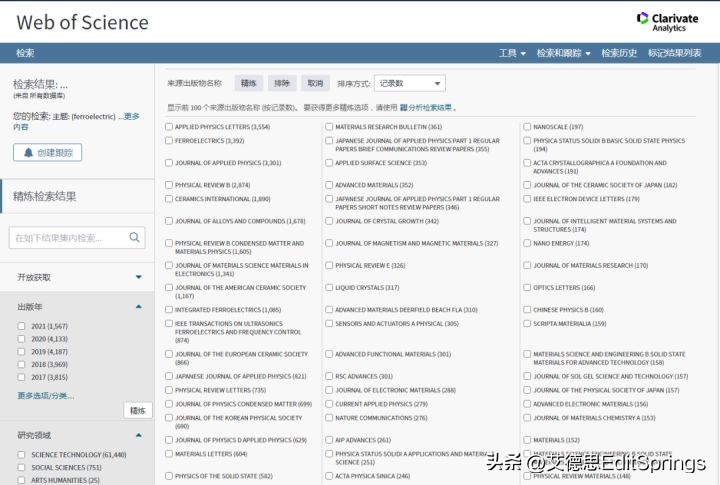Check IEEE ELECTRON DEVICE LETTERS (179) checkbox
The height and width of the screenshot is (485, 720).
click(527, 199)
